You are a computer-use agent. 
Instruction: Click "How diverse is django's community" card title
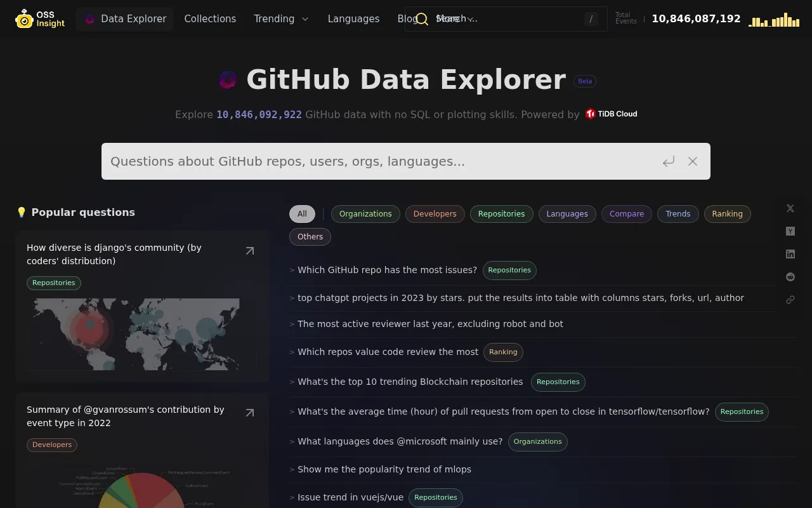tap(114, 254)
